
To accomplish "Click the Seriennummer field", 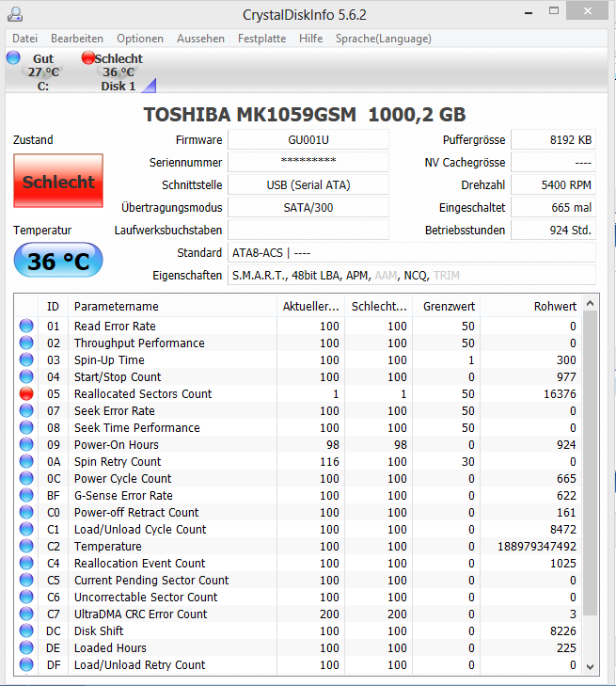I will pos(308,162).
